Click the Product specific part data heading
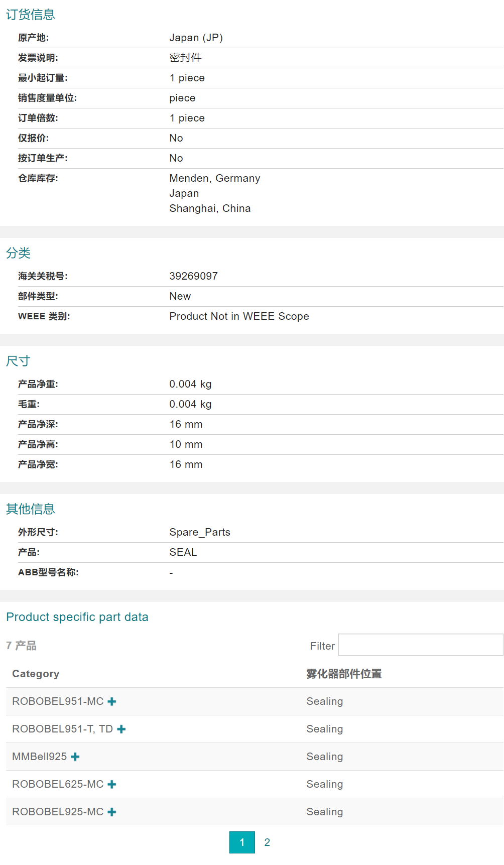The image size is (504, 865). tap(77, 617)
